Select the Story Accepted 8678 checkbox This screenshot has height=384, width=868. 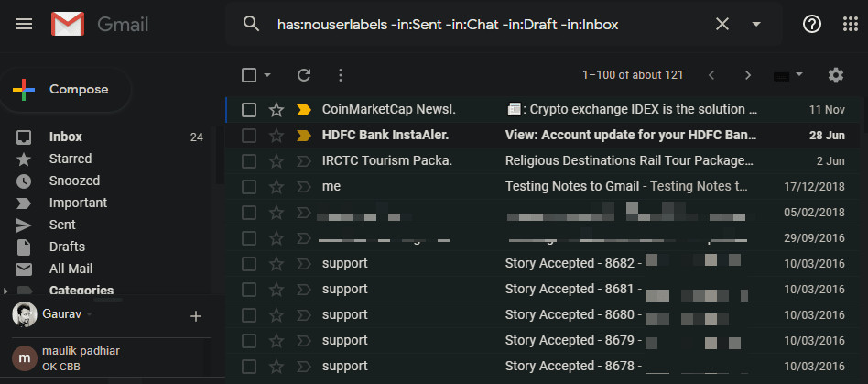[249, 367]
